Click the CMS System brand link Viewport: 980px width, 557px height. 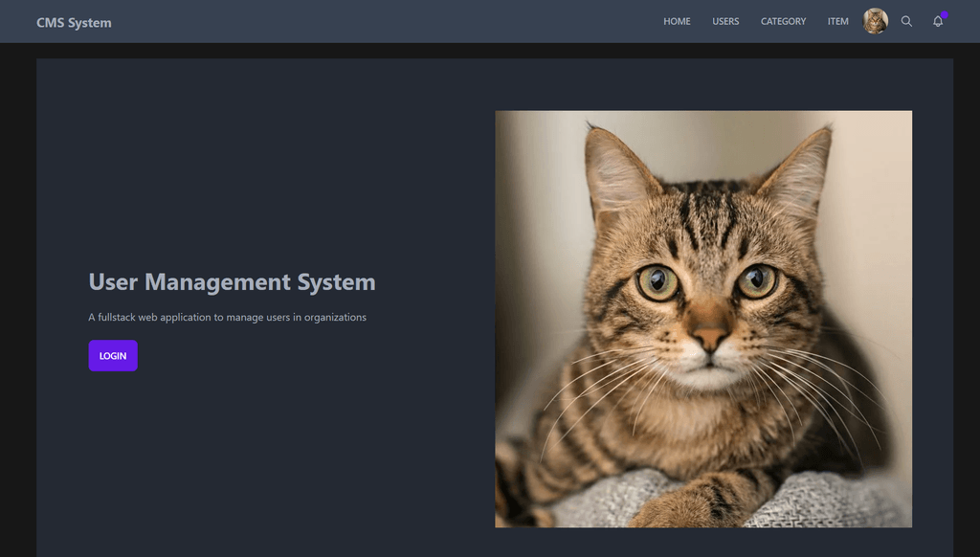coord(74,22)
